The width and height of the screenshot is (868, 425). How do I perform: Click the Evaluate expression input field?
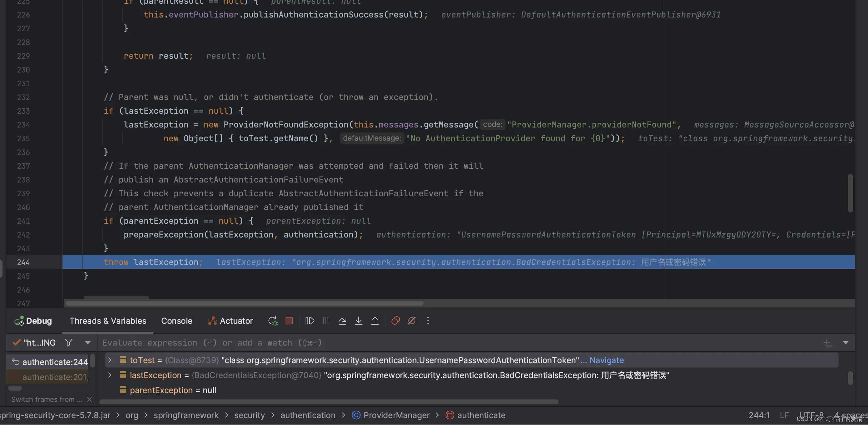coord(458,343)
